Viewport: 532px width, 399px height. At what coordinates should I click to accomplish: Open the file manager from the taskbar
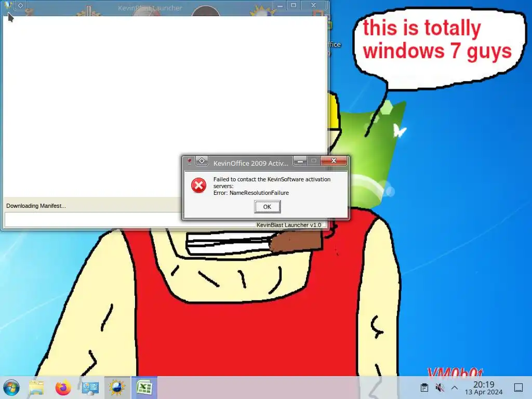[x=37, y=388]
